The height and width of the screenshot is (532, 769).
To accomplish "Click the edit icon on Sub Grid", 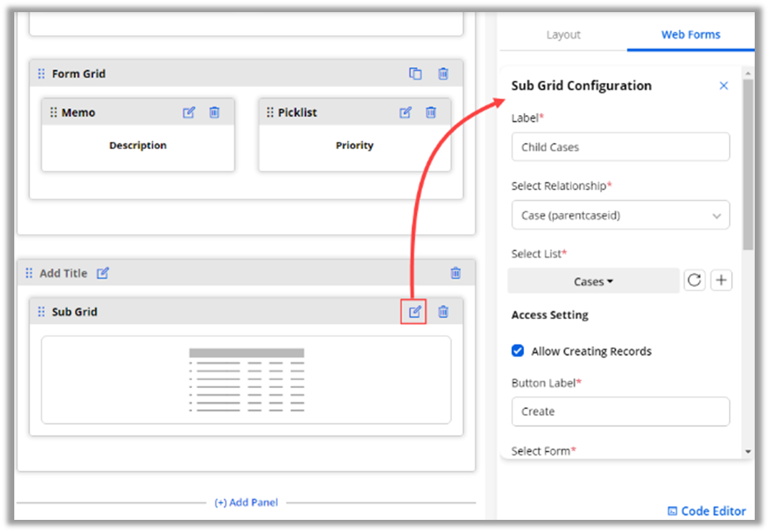I will coord(415,311).
